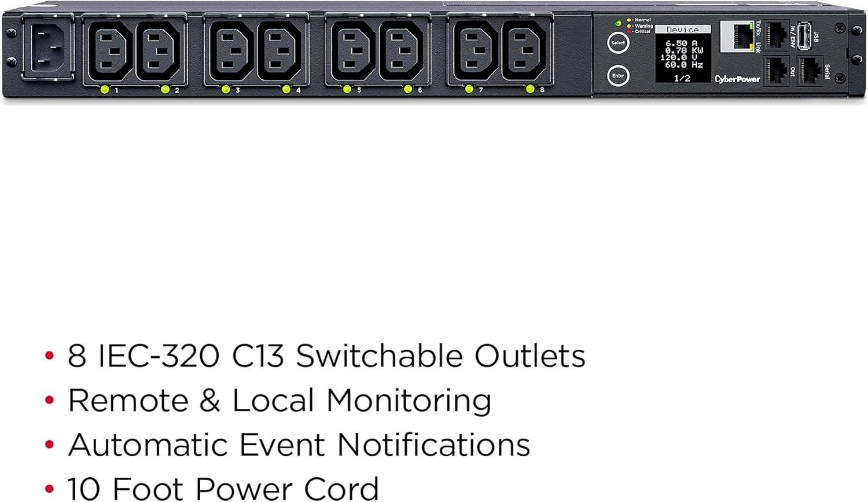Click the Serial port jack

pos(810,70)
